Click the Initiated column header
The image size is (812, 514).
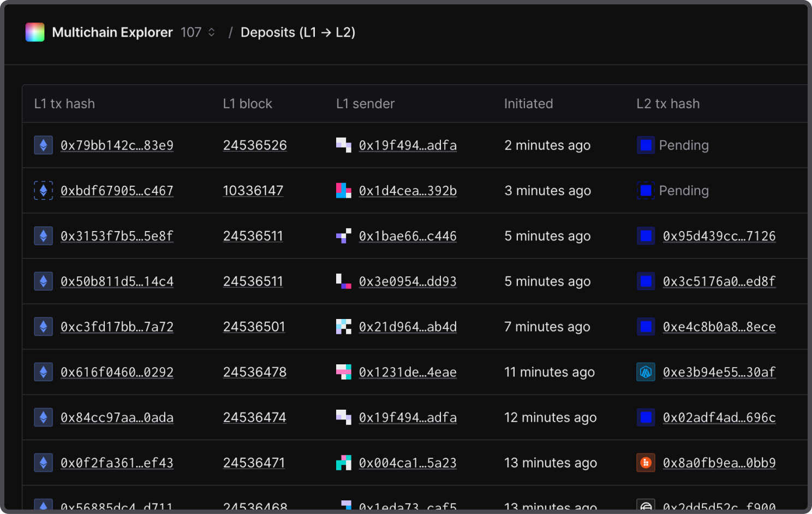(528, 104)
